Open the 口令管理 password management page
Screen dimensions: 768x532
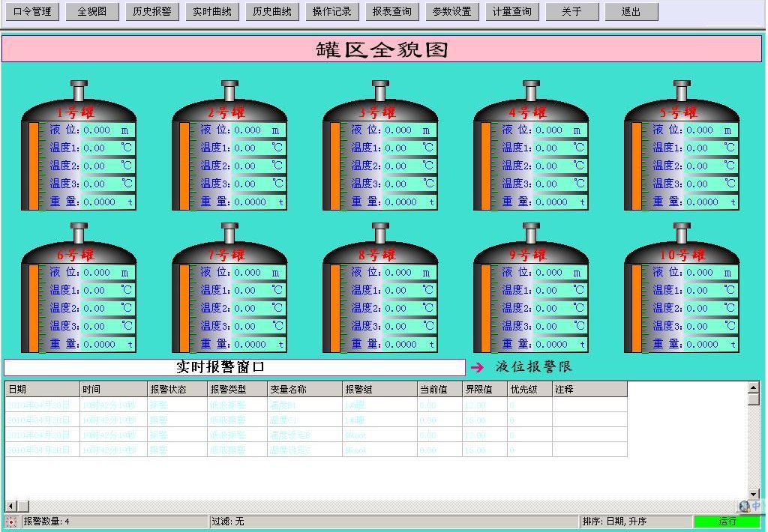click(x=32, y=12)
